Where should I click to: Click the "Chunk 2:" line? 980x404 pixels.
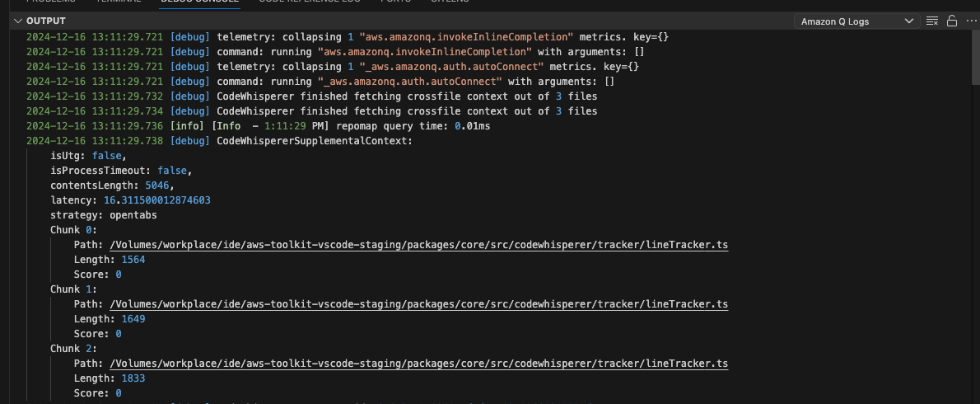tap(74, 349)
